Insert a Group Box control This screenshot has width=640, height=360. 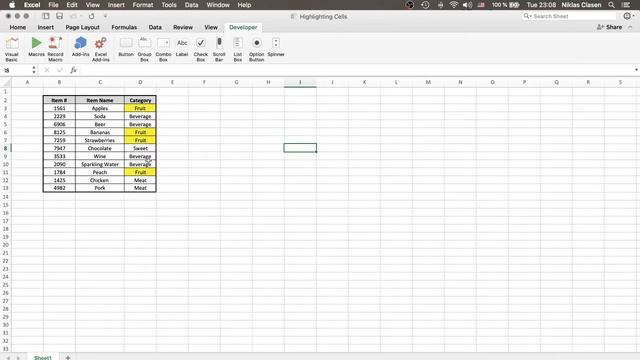coord(144,49)
